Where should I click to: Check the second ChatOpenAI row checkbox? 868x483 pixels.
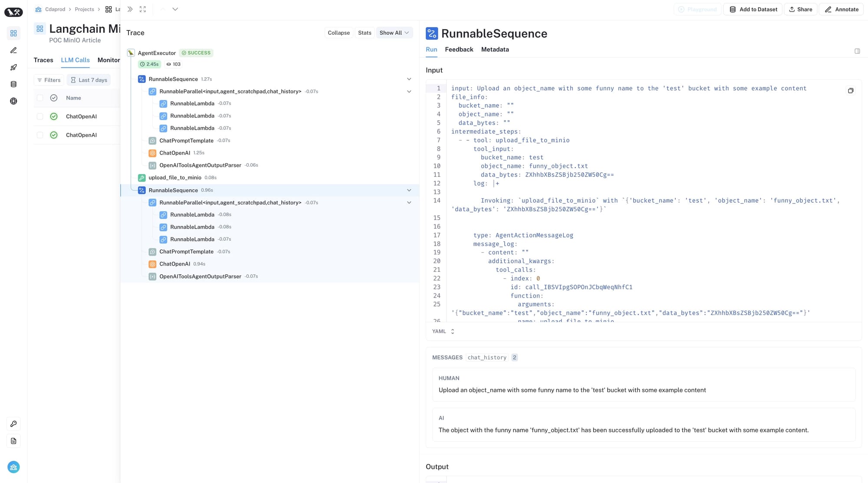coord(40,135)
